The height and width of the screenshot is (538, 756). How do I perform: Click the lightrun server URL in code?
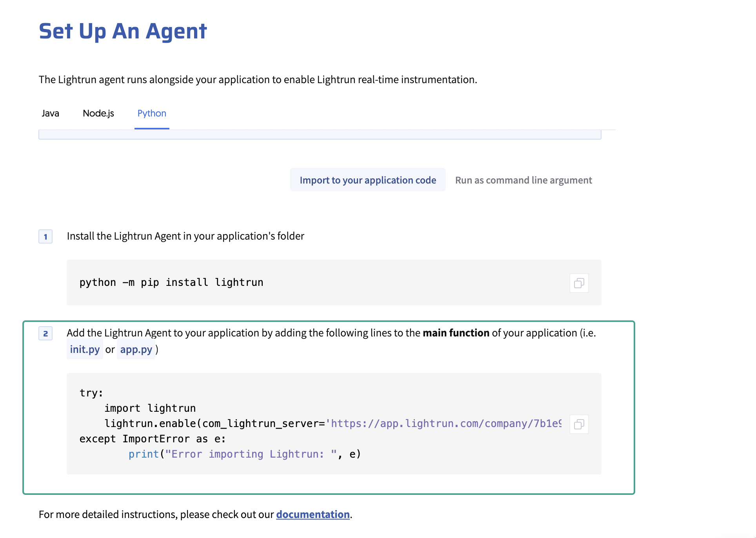446,423
